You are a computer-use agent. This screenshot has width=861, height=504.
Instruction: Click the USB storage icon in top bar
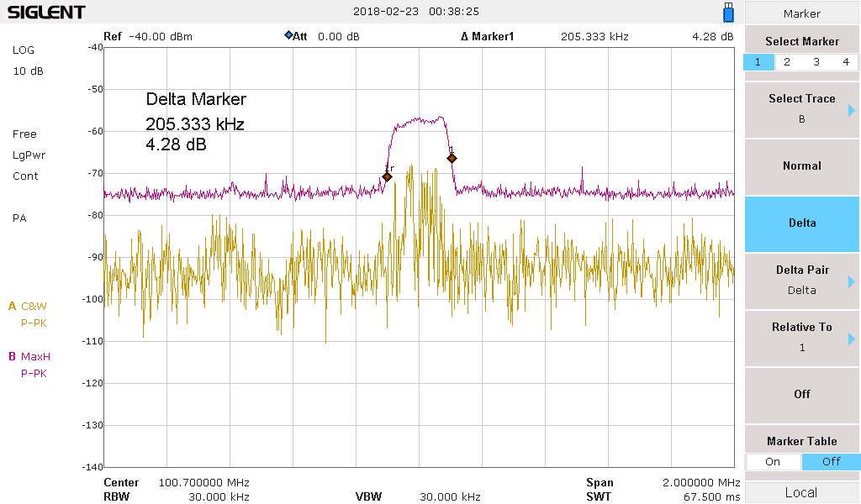728,13
